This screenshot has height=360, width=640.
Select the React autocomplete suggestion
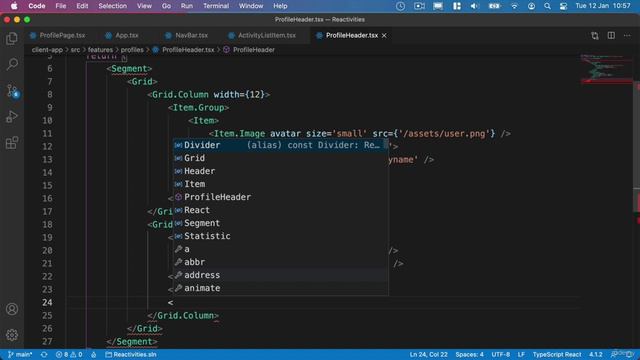[x=280, y=210]
